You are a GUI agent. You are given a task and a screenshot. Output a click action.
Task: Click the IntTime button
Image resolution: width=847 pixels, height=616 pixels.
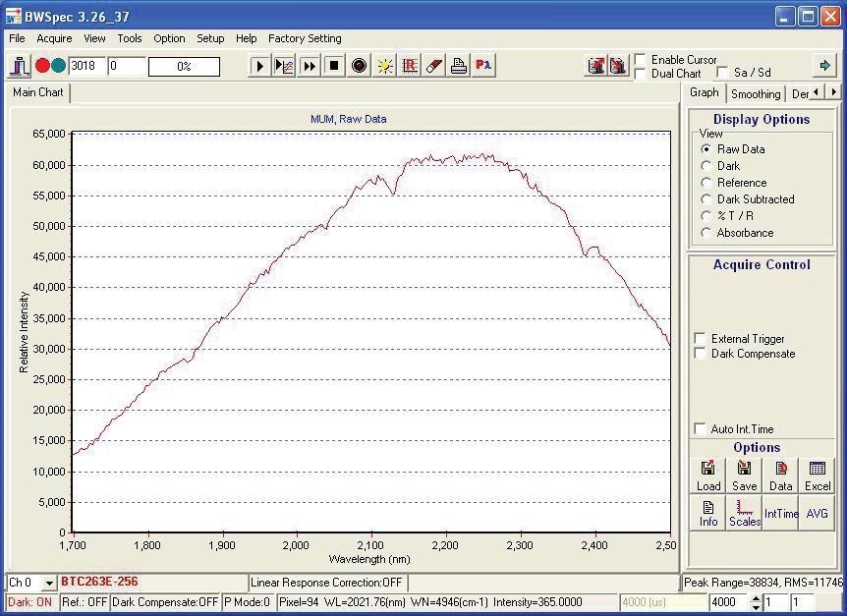[x=781, y=513]
